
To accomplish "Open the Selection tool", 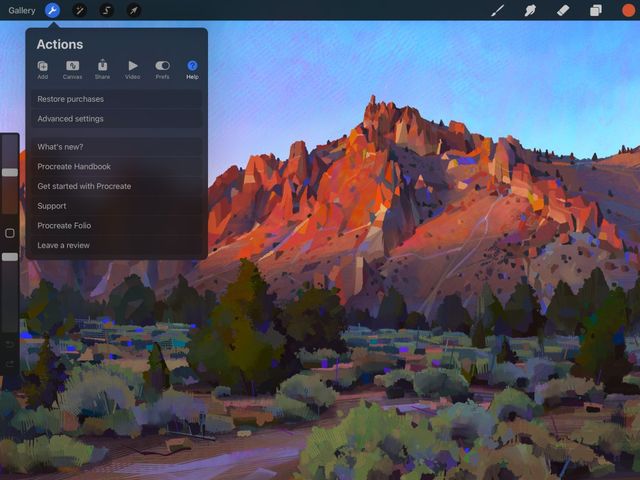I will pos(107,10).
